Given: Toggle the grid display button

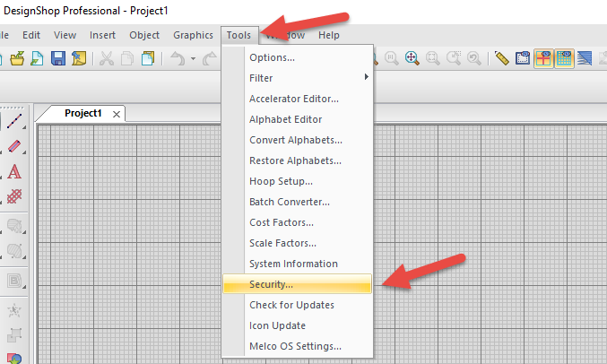Looking at the screenshot, I should click(564, 59).
